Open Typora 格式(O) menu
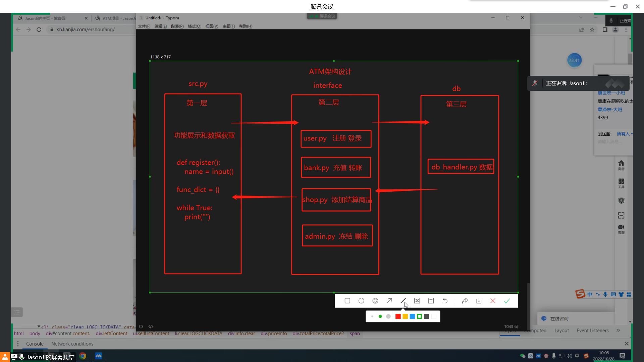Screen dimensions: 644x362 coord(195,26)
